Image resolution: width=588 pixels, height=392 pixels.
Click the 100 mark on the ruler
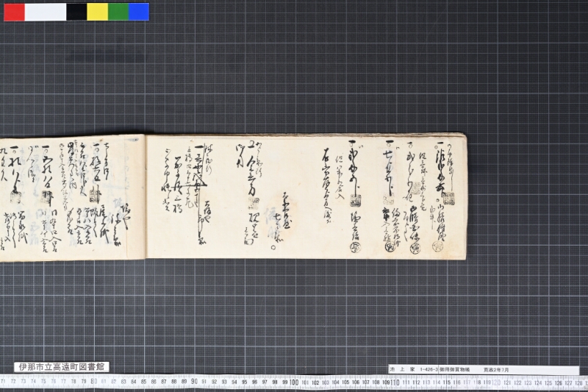pyautogui.click(x=294, y=382)
